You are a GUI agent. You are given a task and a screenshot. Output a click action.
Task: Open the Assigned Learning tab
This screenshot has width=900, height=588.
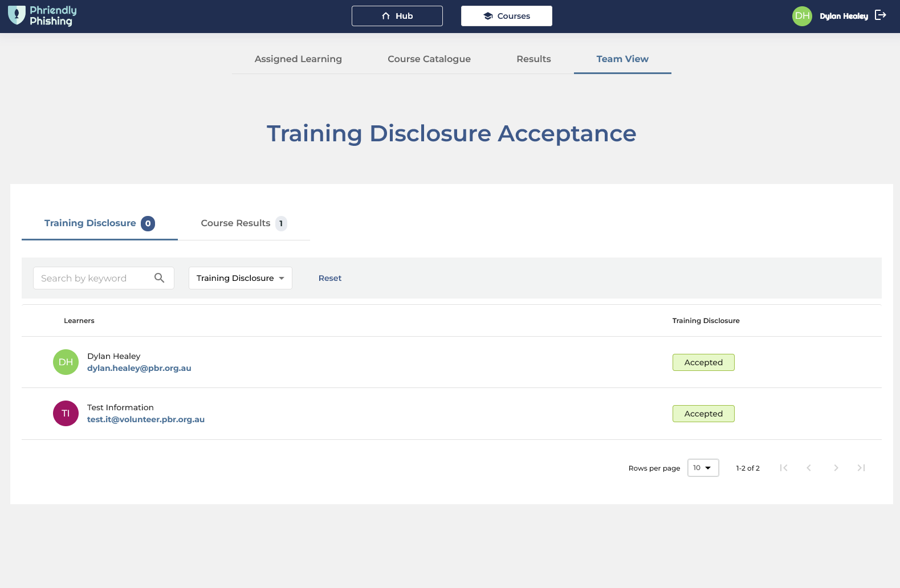click(298, 59)
